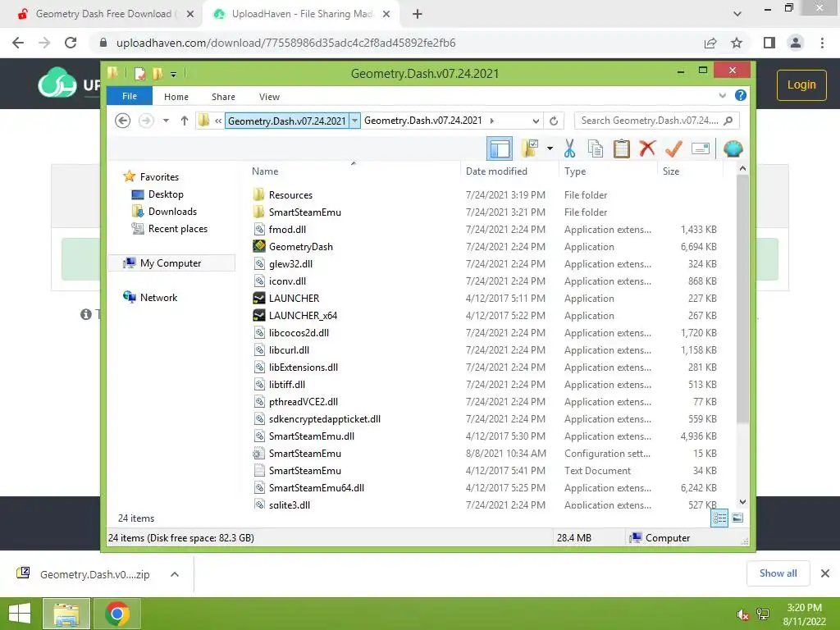
Task: Click the Copy toolbar icon
Action: pyautogui.click(x=596, y=148)
